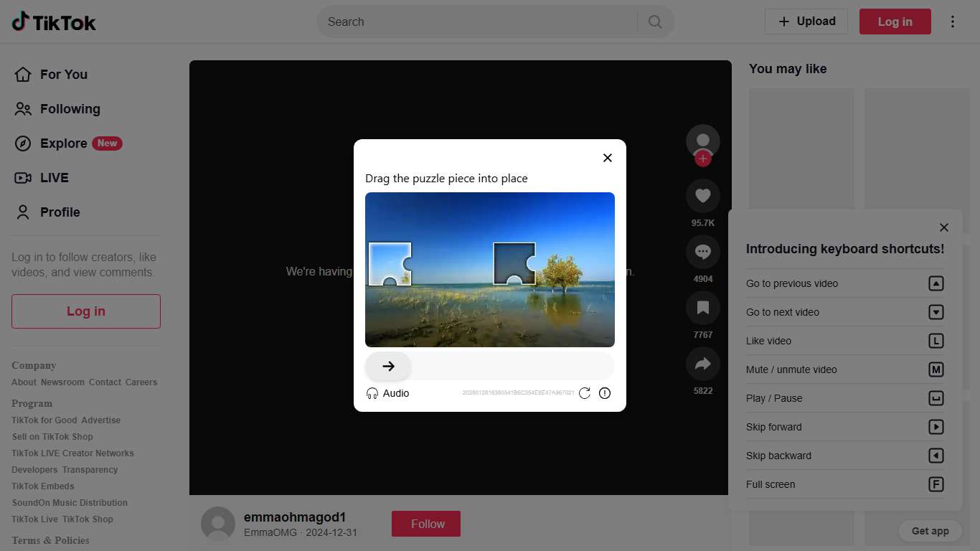Close the puzzle captcha dialog
Viewport: 980px width, 551px height.
coord(608,158)
